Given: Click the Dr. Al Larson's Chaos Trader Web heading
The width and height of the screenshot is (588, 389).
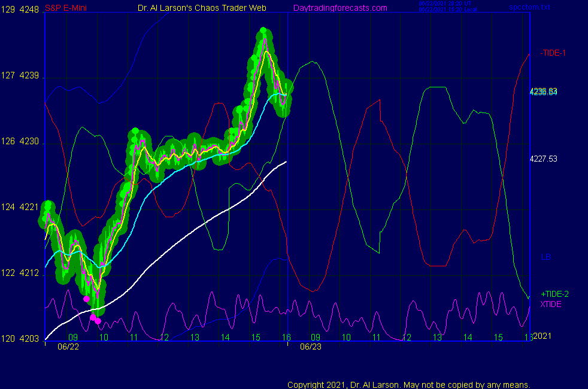Looking at the screenshot, I should pos(202,8).
